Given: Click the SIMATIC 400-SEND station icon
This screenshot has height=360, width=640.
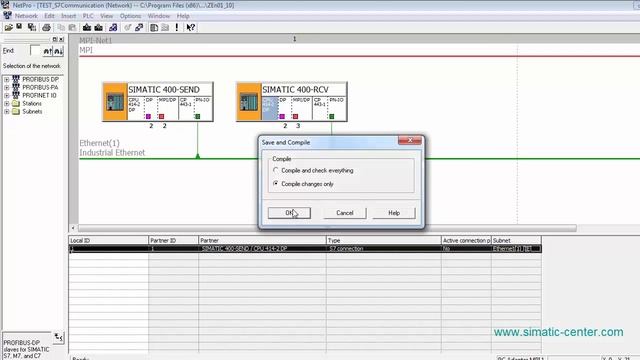Looking at the screenshot, I should point(115,102).
